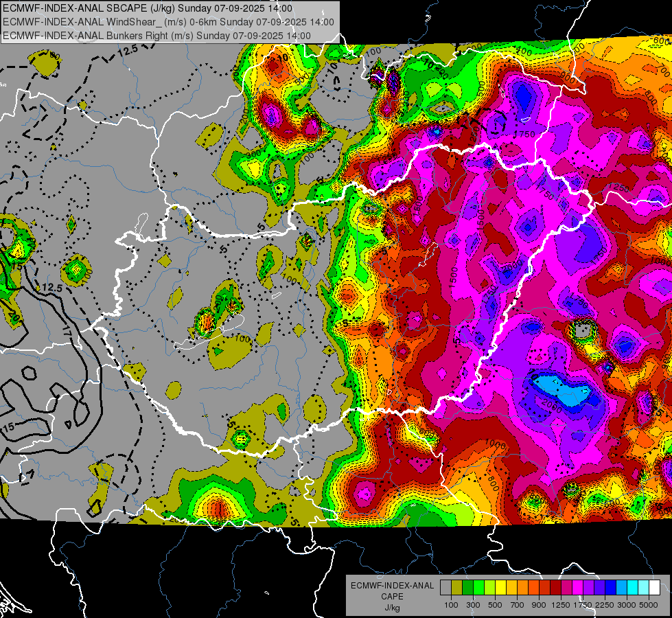Select the purple swatch right of 1750 tick
Image resolution: width=672 pixels, height=618 pixels.
(588, 588)
